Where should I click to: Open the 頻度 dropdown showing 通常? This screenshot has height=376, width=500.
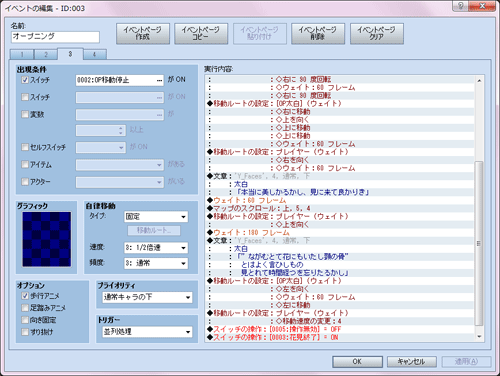(156, 263)
